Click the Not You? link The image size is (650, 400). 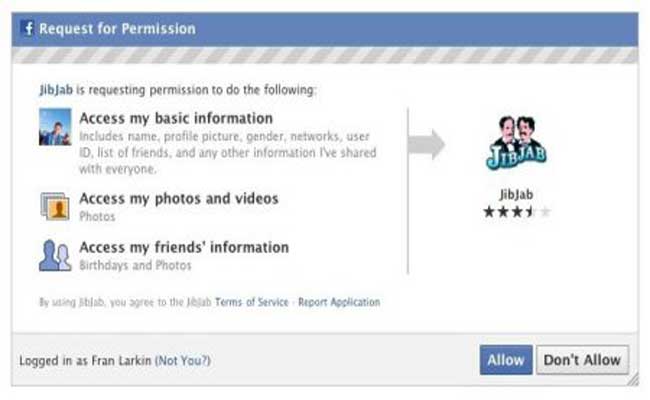183,361
